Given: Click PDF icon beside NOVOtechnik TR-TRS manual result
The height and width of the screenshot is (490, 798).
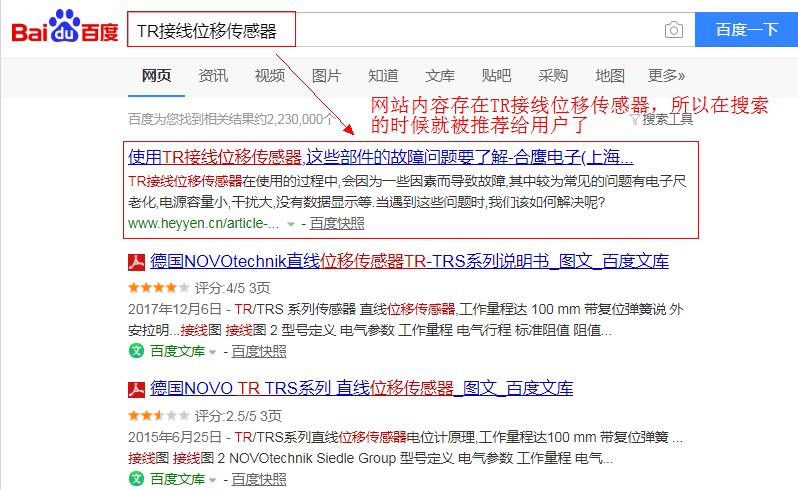Looking at the screenshot, I should coord(136,263).
